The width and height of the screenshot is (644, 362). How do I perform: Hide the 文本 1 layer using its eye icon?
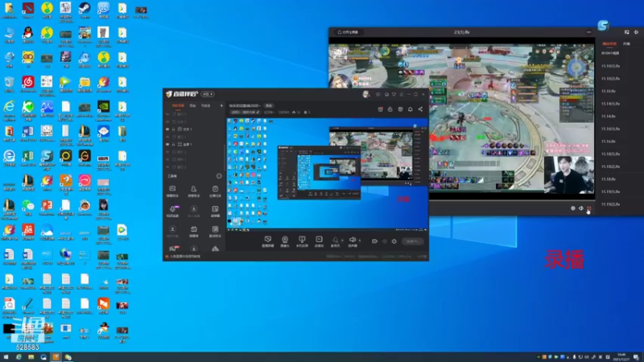tap(167, 130)
